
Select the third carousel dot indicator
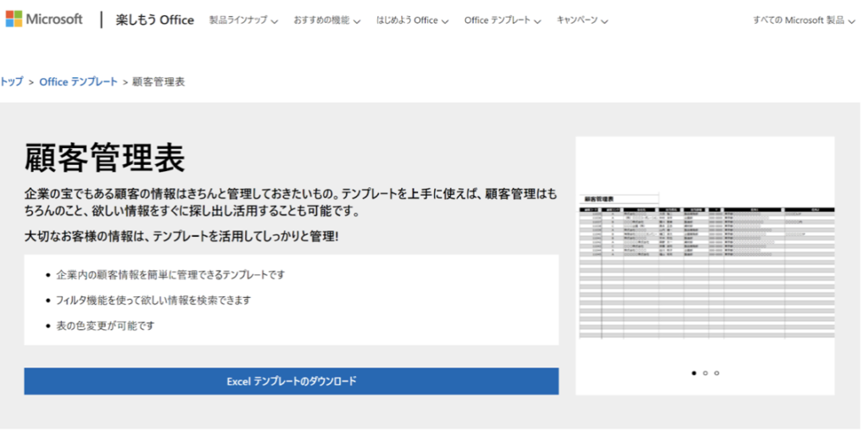click(x=717, y=373)
